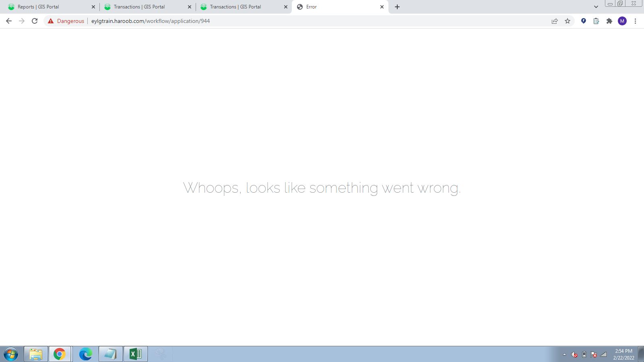The height and width of the screenshot is (362, 644).
Task: Bookmark this page with the star
Action: [568, 21]
